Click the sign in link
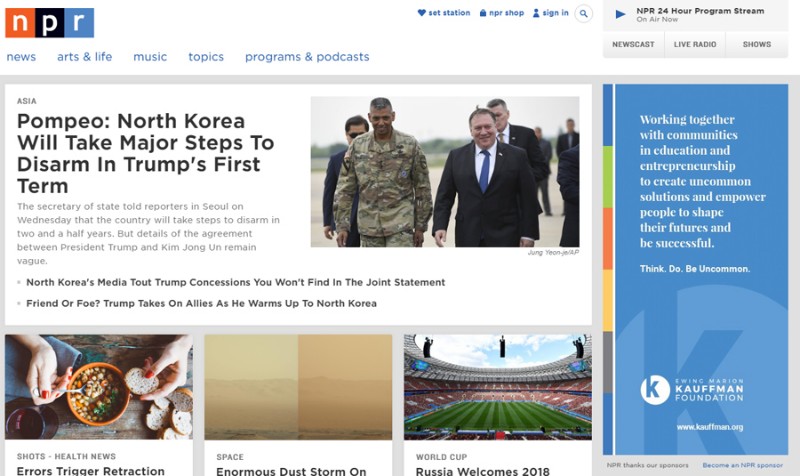800x476 pixels. pos(551,13)
